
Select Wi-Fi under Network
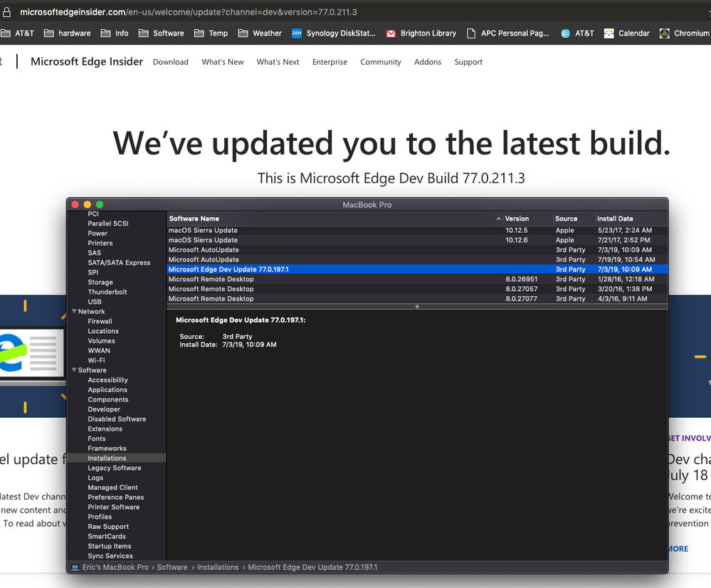[x=96, y=359]
